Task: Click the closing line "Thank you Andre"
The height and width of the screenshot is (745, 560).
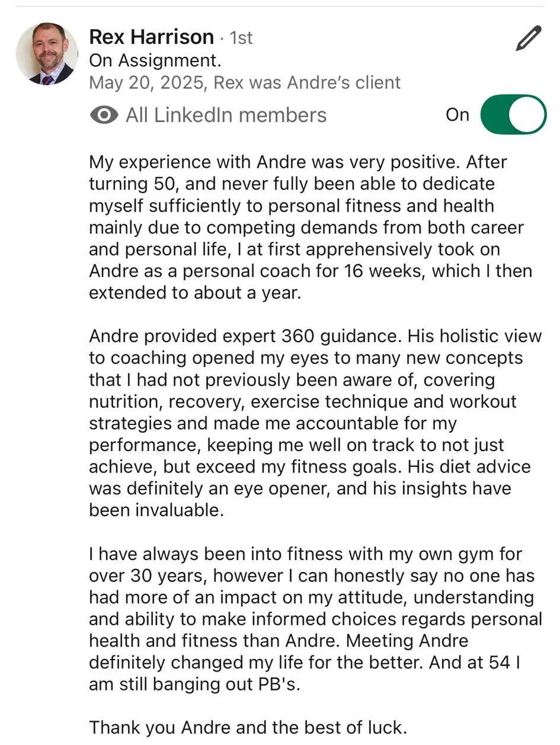Action: (x=248, y=727)
